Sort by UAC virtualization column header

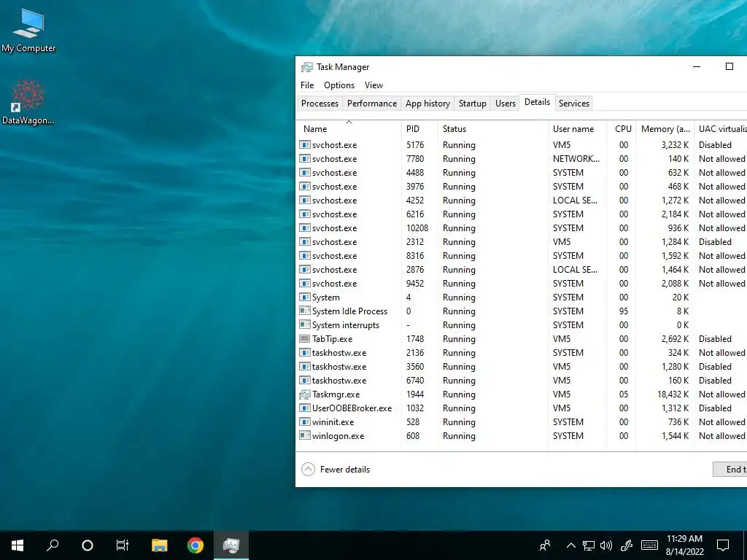tap(720, 128)
